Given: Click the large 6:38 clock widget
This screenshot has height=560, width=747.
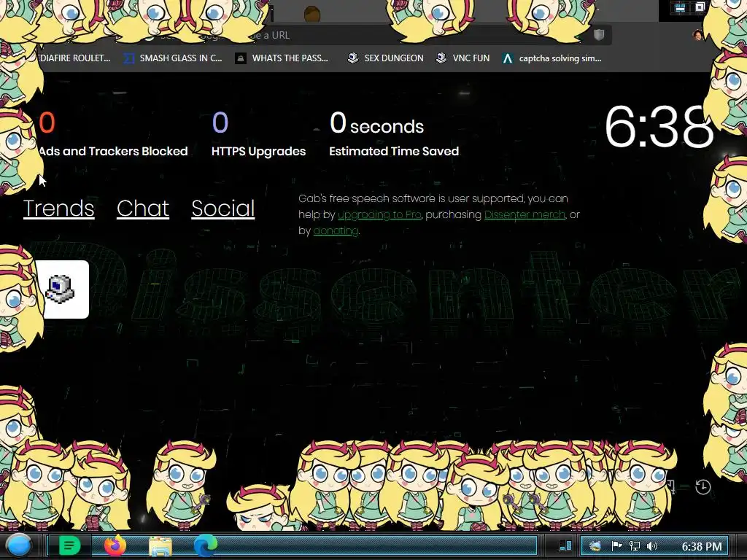Looking at the screenshot, I should [x=659, y=127].
